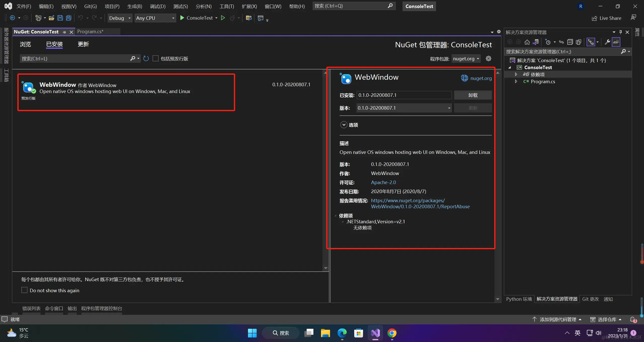Switch to the Browse tab in NuGet

click(x=25, y=44)
